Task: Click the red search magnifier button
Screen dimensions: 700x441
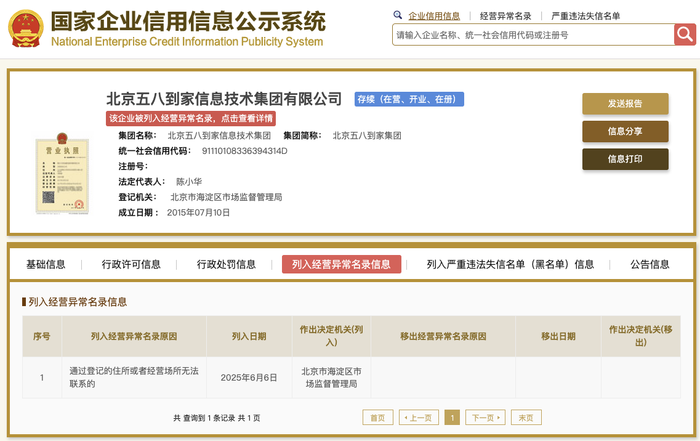Action: pos(685,34)
